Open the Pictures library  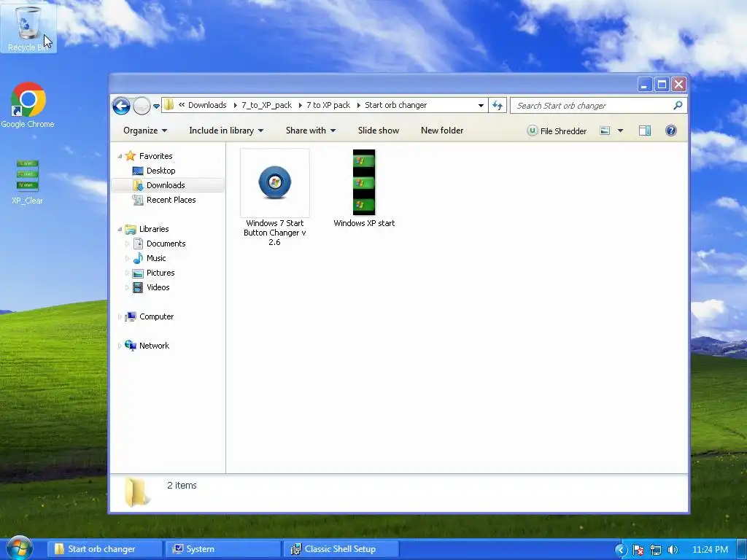[160, 273]
